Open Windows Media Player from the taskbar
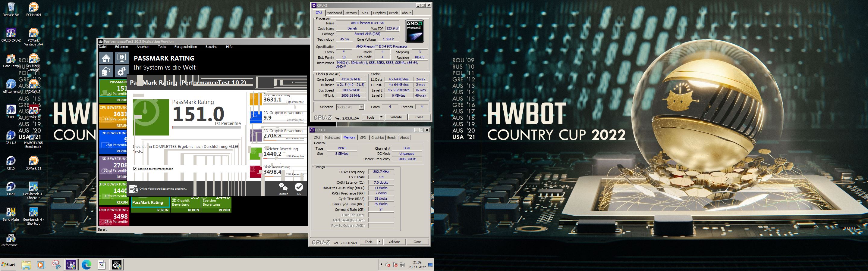868x271 pixels. tap(41, 265)
